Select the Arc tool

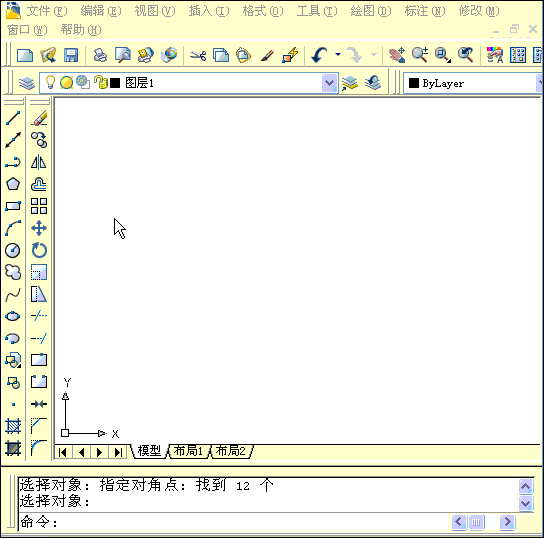coord(13,228)
